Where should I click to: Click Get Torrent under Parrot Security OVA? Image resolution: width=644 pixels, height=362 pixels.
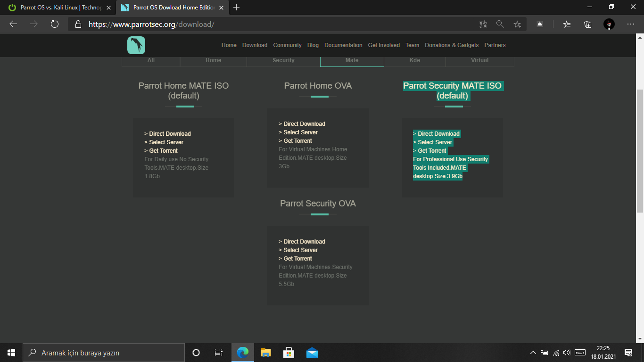(x=296, y=259)
